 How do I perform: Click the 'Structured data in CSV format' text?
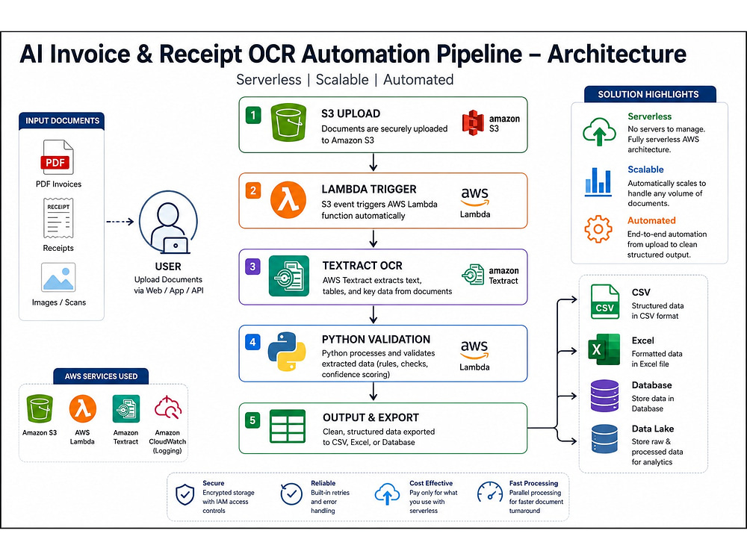tap(657, 311)
